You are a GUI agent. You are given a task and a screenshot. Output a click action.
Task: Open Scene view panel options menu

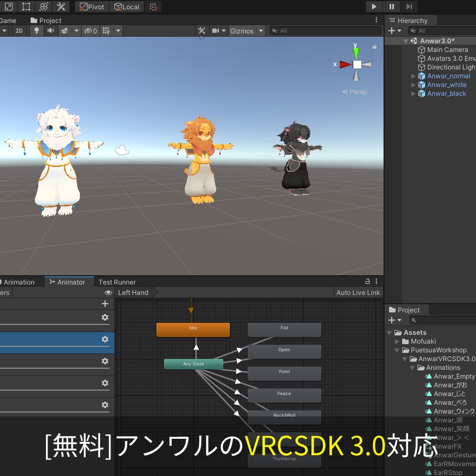[x=376, y=20]
